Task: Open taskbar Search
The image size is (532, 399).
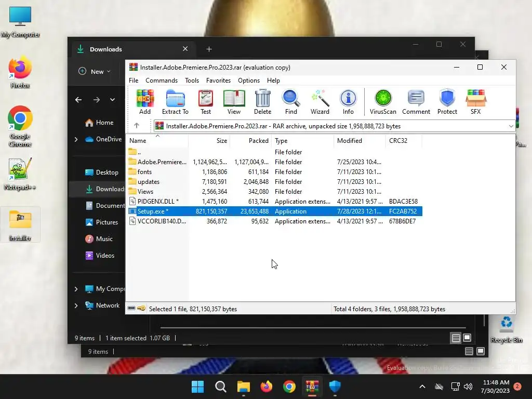Action: pos(220,387)
